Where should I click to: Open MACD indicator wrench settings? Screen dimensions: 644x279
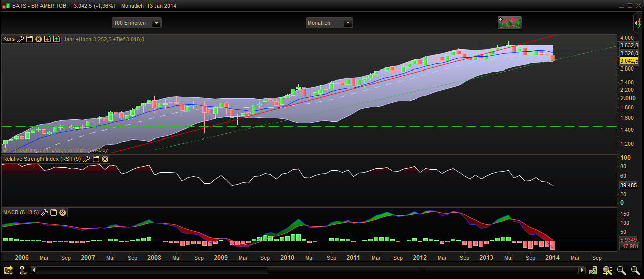(x=45, y=213)
